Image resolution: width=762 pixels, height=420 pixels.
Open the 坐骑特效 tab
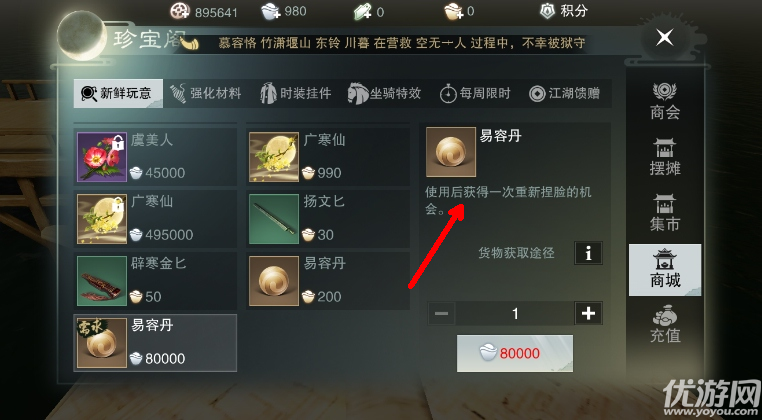[x=385, y=93]
